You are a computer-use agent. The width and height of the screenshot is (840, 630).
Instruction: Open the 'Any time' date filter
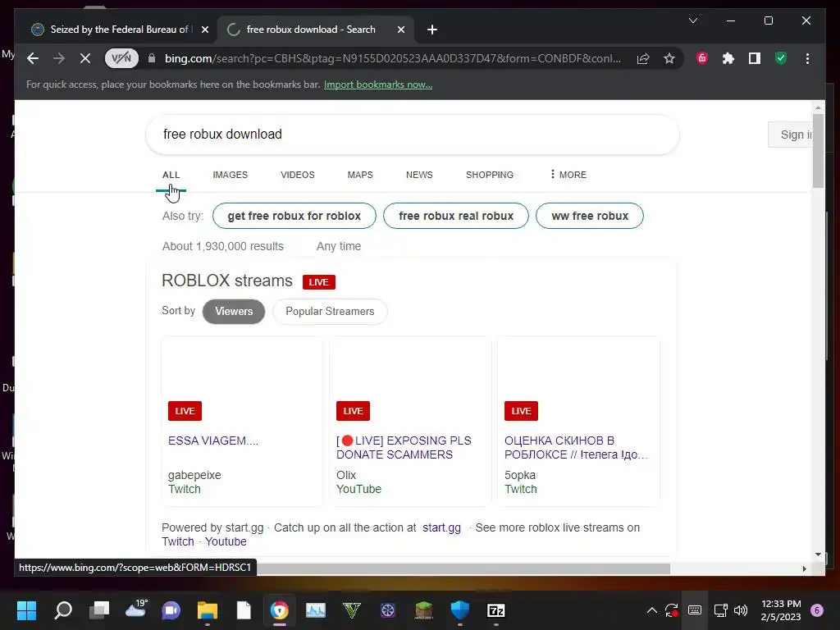tap(339, 246)
